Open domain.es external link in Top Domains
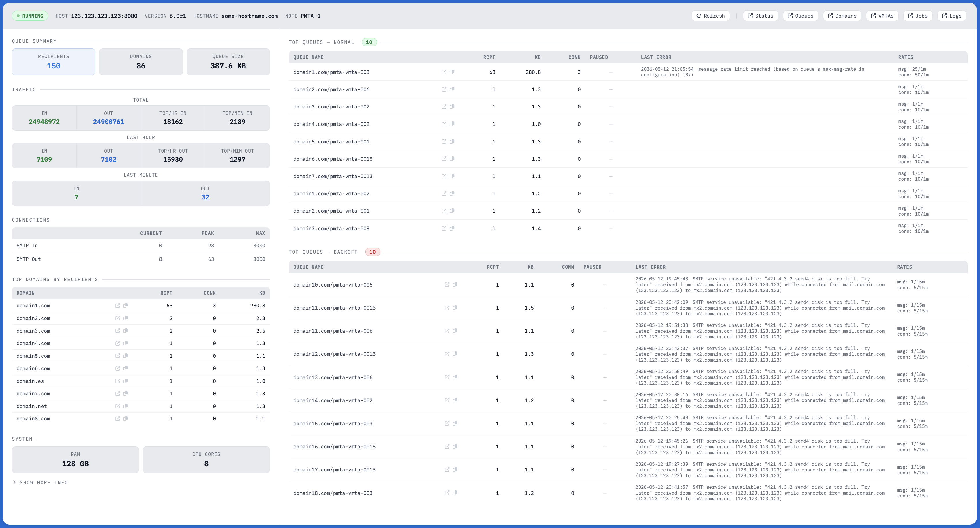The height and width of the screenshot is (528, 980). 118,381
